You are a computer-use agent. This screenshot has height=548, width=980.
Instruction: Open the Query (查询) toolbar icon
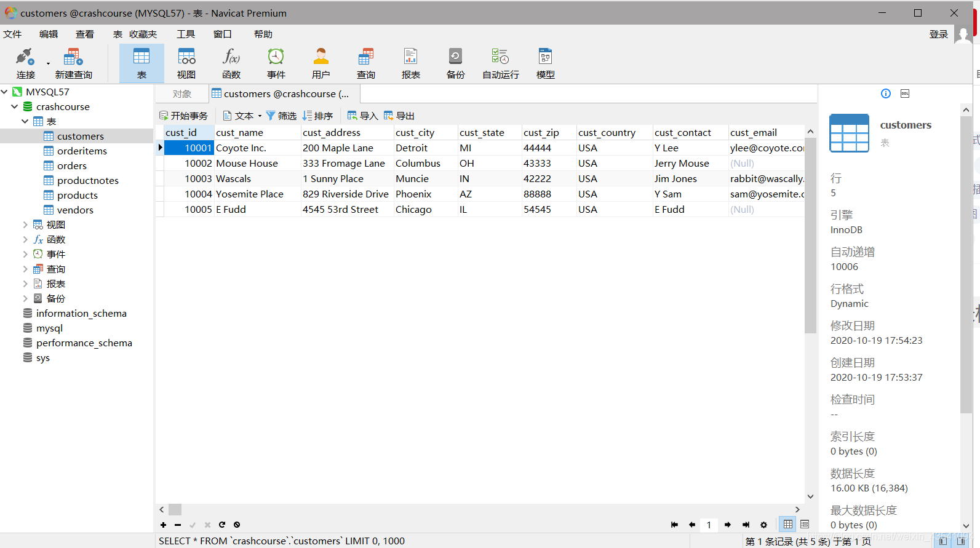366,63
